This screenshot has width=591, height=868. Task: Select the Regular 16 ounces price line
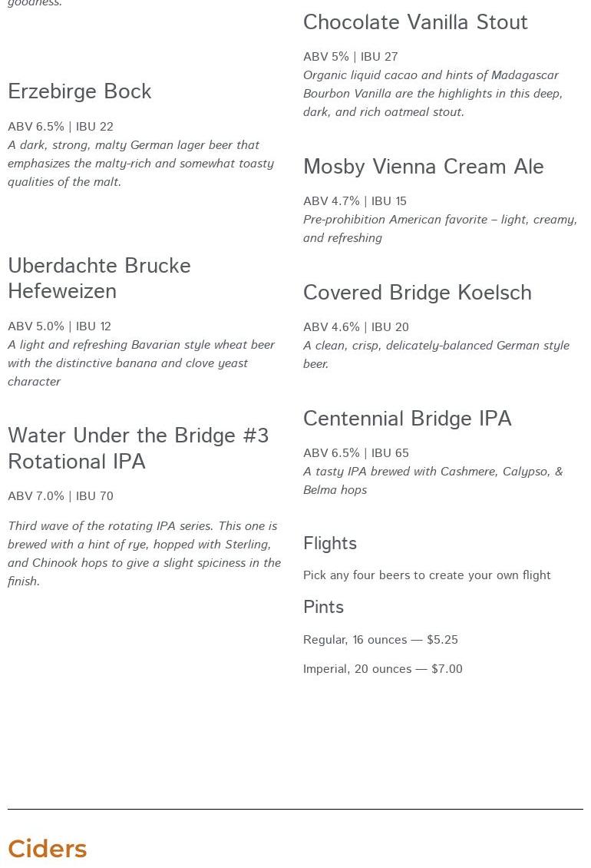(380, 640)
